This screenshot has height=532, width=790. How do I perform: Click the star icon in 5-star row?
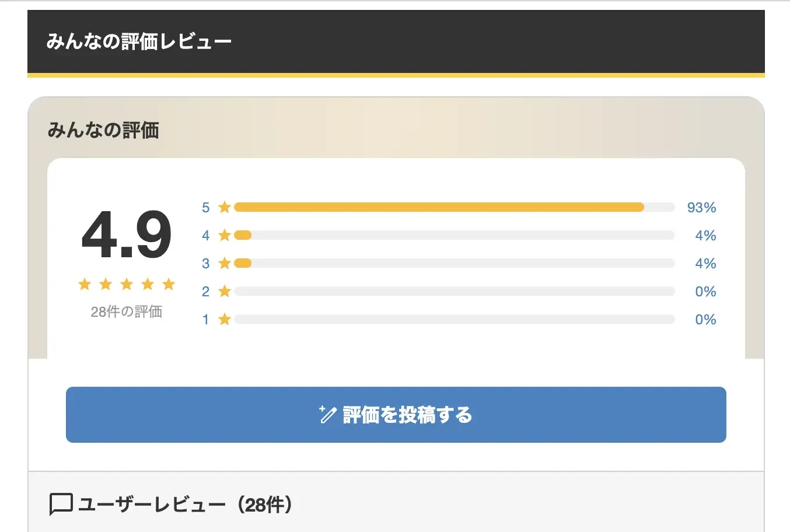point(225,207)
